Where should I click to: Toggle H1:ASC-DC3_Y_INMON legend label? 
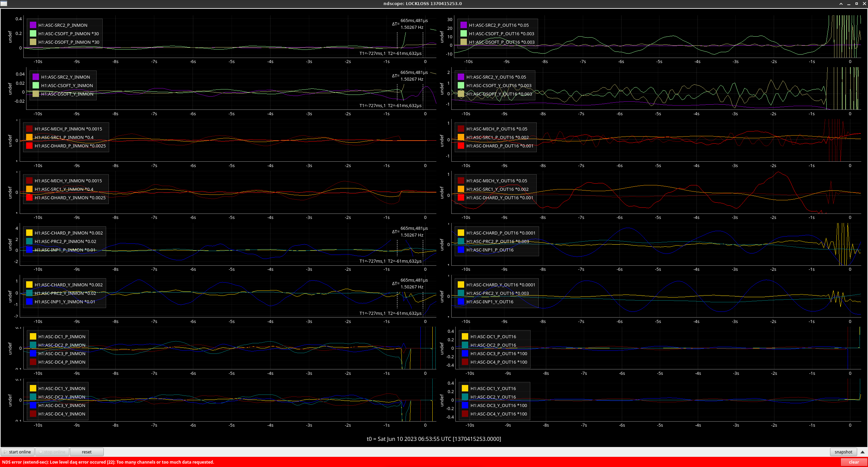tap(62, 405)
